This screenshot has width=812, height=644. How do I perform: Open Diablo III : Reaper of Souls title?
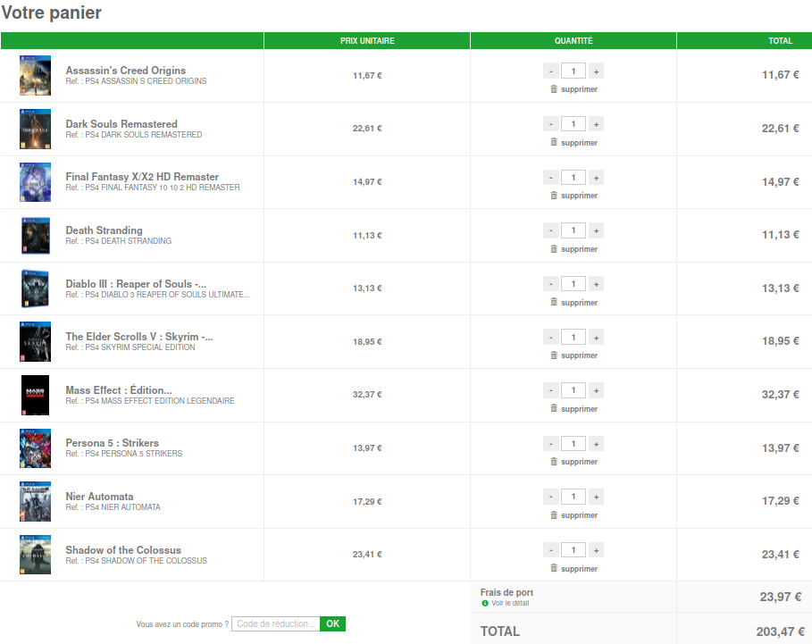tap(136, 284)
